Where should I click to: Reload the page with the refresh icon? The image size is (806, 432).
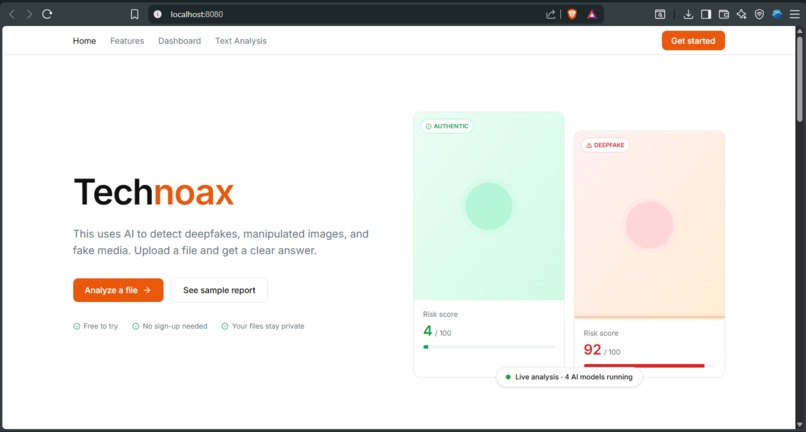tap(47, 14)
